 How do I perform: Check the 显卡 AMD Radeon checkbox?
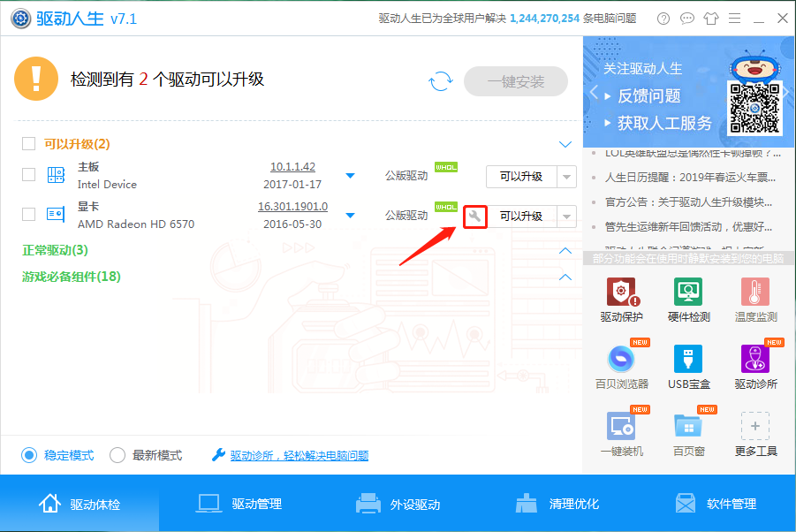tap(28, 214)
